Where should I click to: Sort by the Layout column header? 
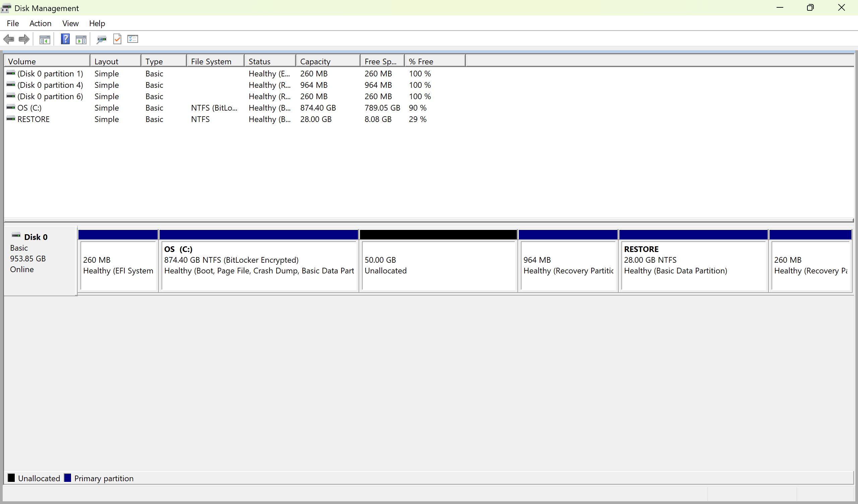tap(116, 61)
